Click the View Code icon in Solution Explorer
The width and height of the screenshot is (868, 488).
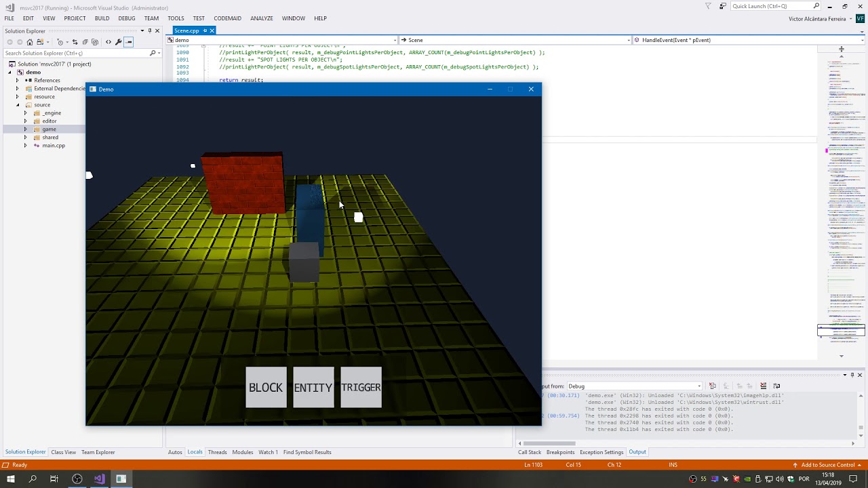coord(108,42)
